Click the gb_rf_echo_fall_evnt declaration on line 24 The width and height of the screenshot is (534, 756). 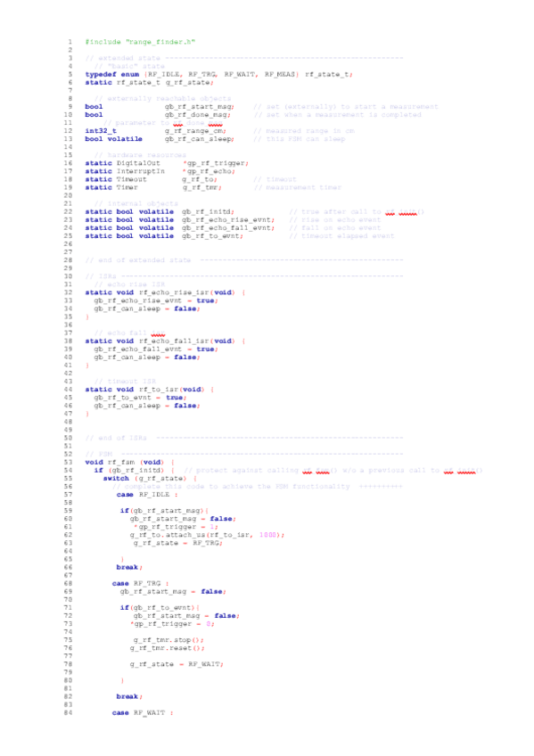pos(180,227)
